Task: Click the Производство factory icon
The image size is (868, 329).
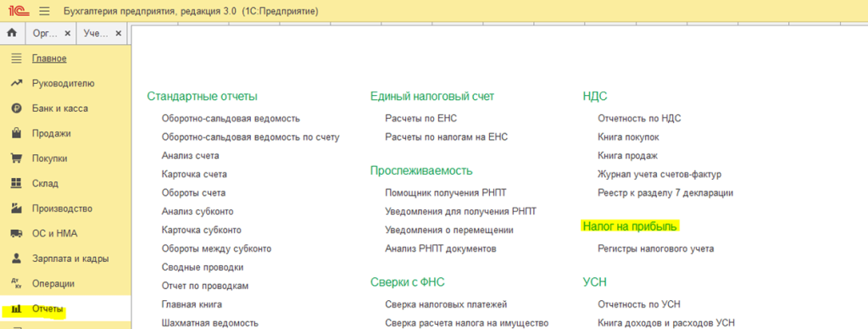Action: click(16, 209)
